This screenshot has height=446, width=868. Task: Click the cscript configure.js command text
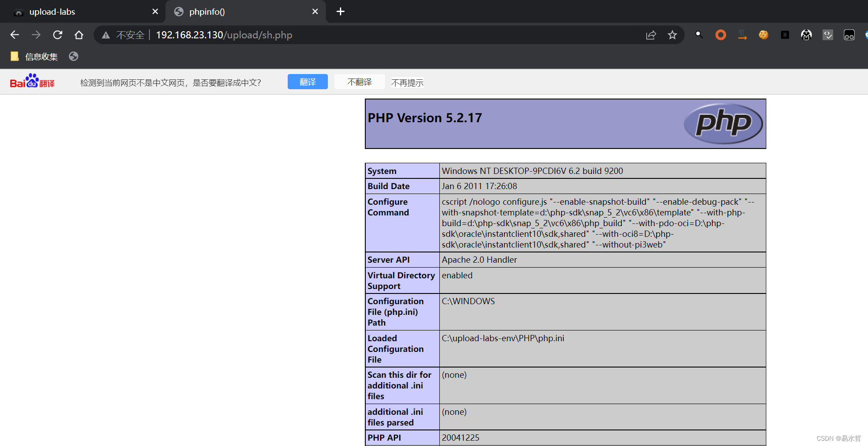598,223
